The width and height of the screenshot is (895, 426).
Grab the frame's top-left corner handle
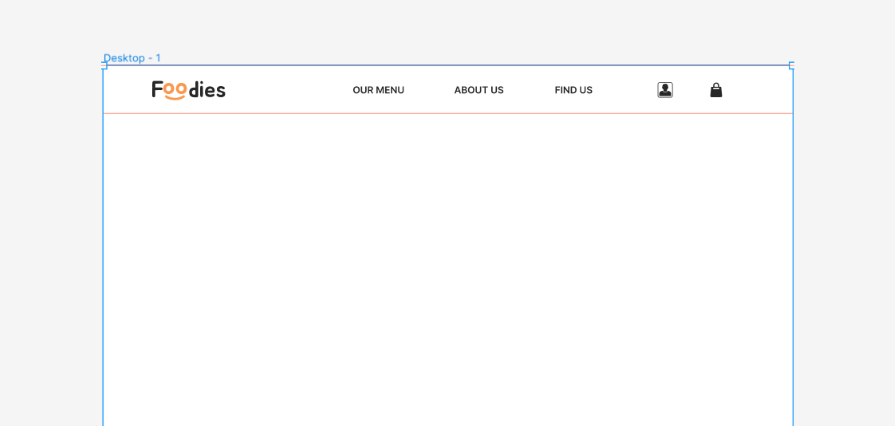pos(104,66)
